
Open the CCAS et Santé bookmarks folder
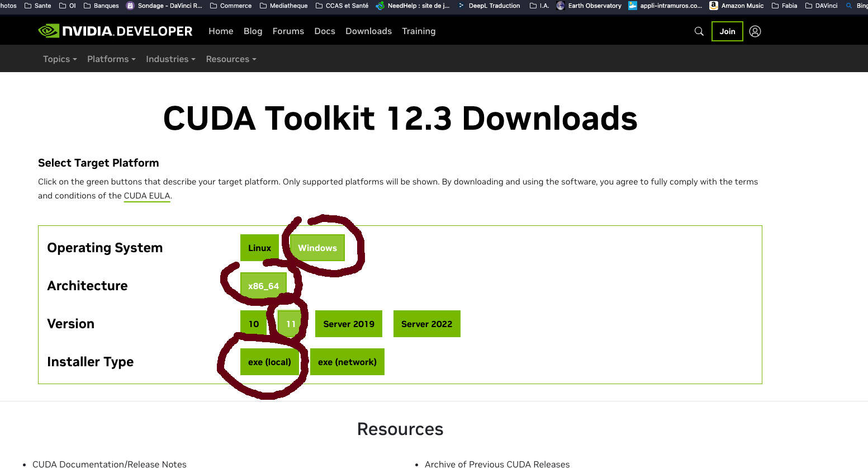342,6
